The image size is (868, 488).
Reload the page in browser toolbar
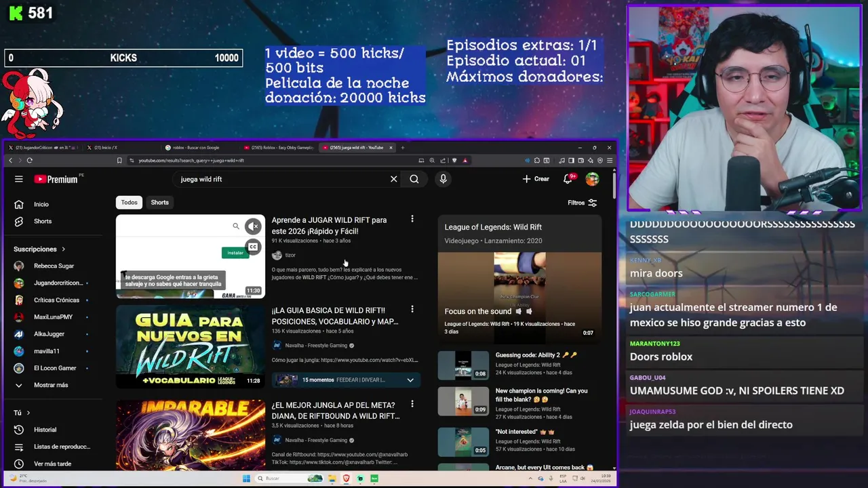pos(30,161)
